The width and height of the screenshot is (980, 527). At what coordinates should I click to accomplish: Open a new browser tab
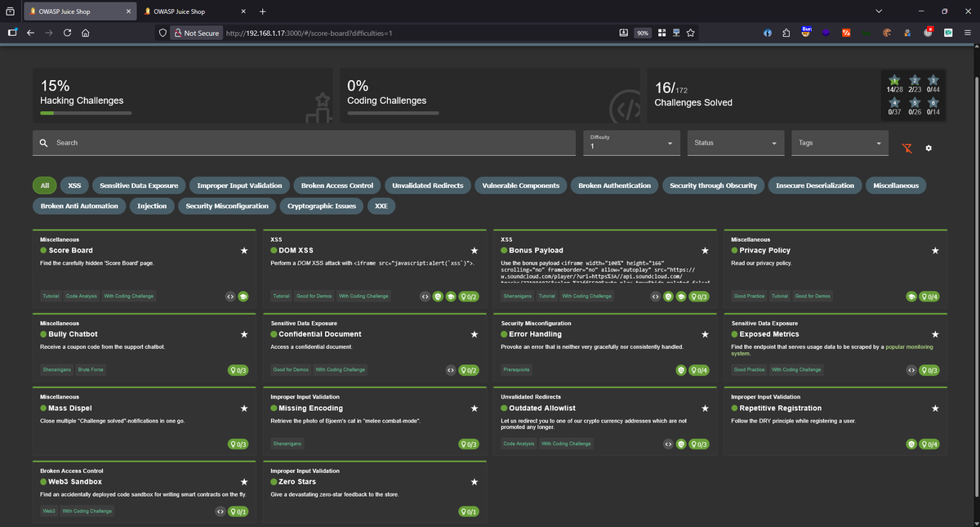tap(262, 11)
